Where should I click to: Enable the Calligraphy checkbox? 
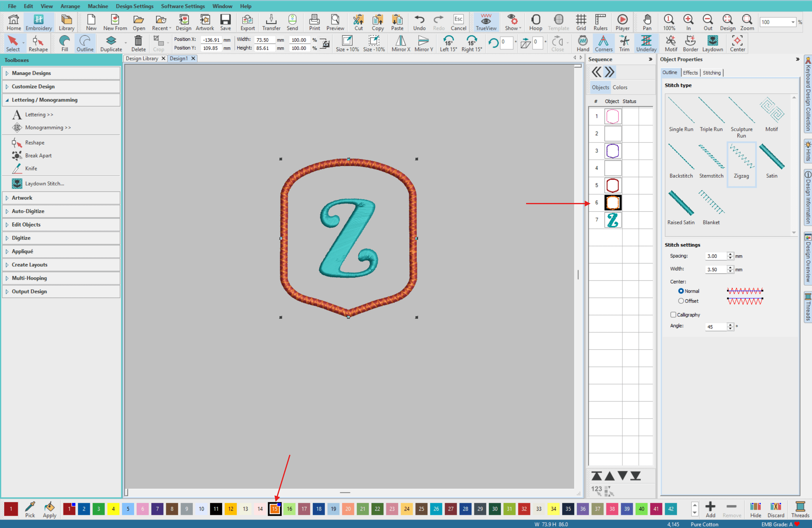coord(673,315)
